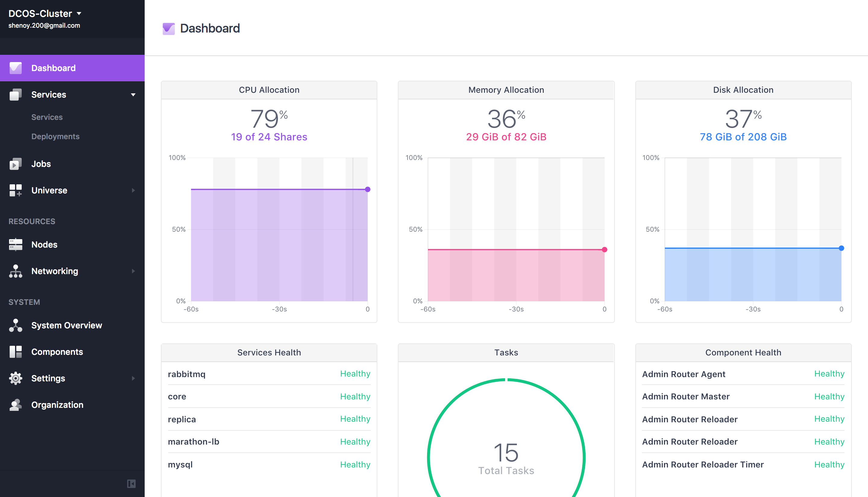Click the Memory allocation current data point
Image resolution: width=868 pixels, height=497 pixels.
604,250
